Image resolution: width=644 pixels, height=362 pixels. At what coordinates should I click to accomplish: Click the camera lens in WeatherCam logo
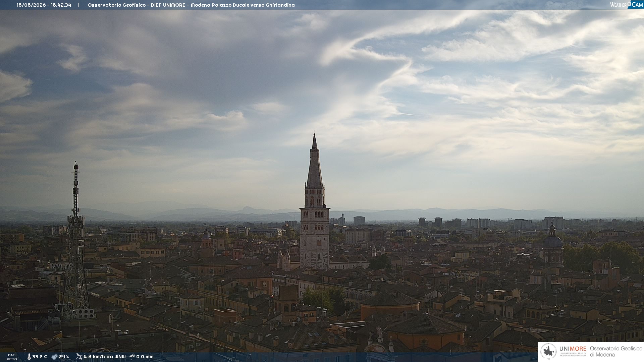click(630, 4)
